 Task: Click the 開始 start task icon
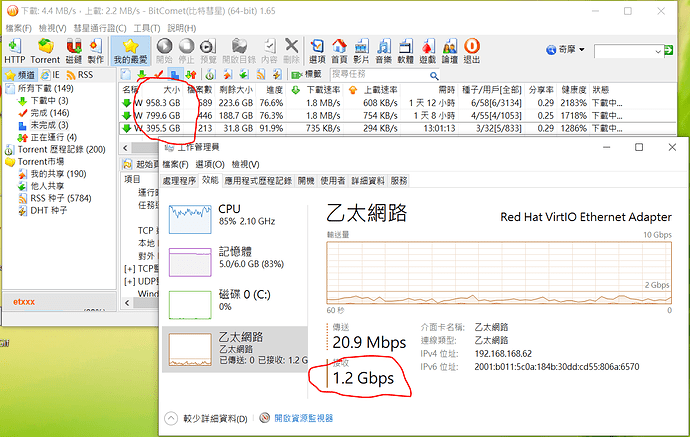164,51
